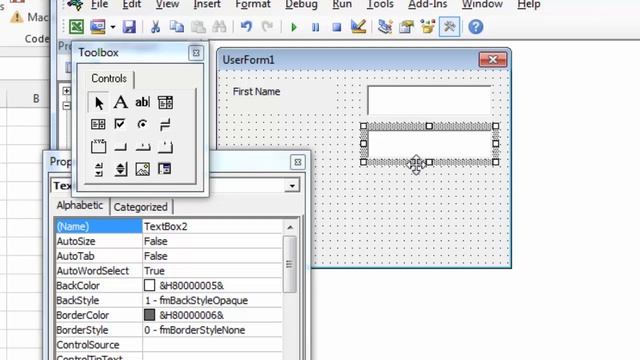
Task: Open the View menu
Action: tap(167, 4)
